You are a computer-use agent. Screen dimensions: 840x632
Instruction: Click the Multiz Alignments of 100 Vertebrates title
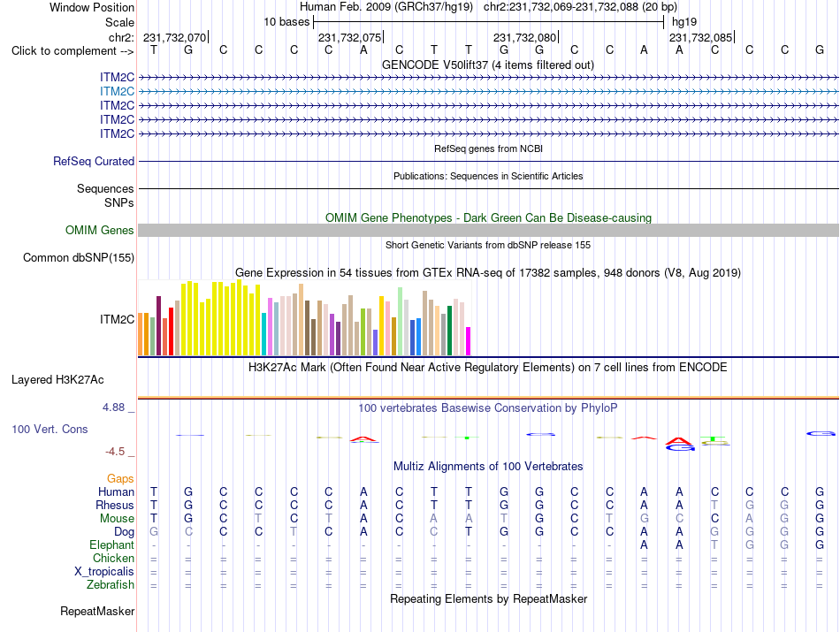(x=488, y=467)
